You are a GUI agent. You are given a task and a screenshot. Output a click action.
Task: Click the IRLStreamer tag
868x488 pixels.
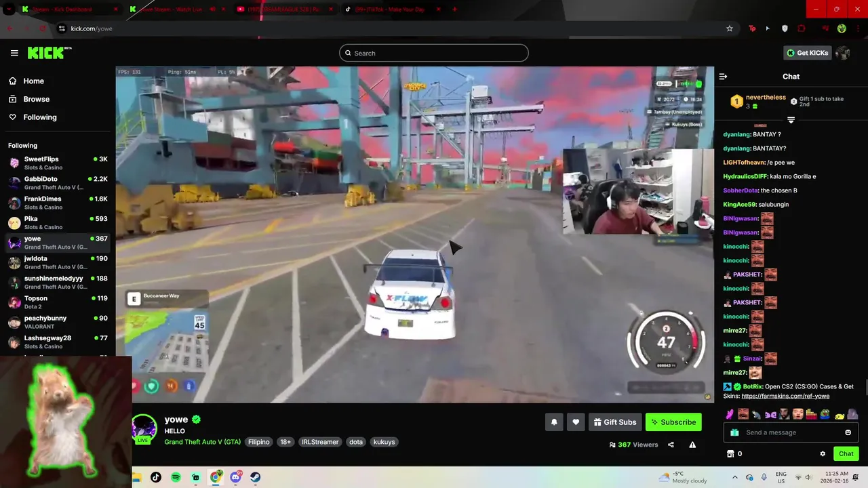[320, 442]
